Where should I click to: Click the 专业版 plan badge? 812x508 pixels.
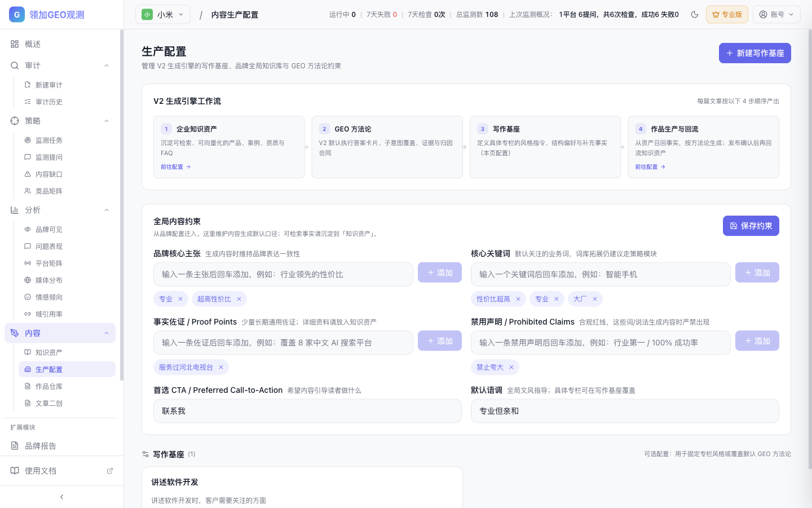point(727,15)
